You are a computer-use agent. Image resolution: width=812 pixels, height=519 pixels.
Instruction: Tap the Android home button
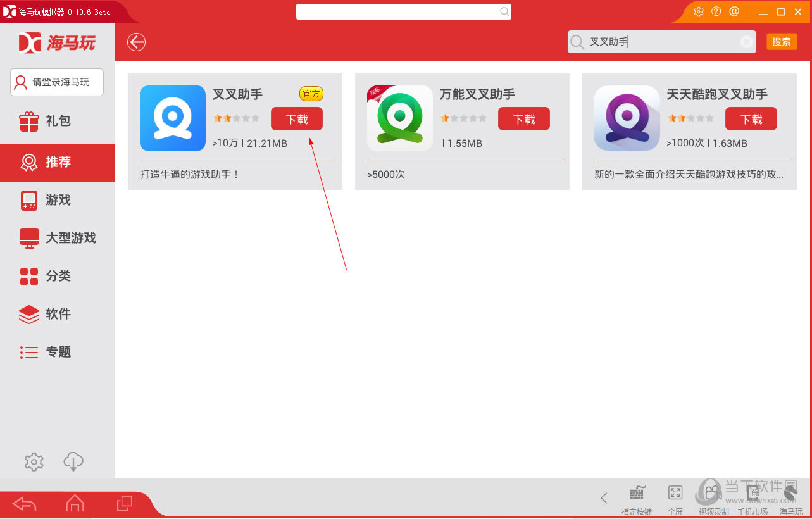pyautogui.click(x=75, y=504)
